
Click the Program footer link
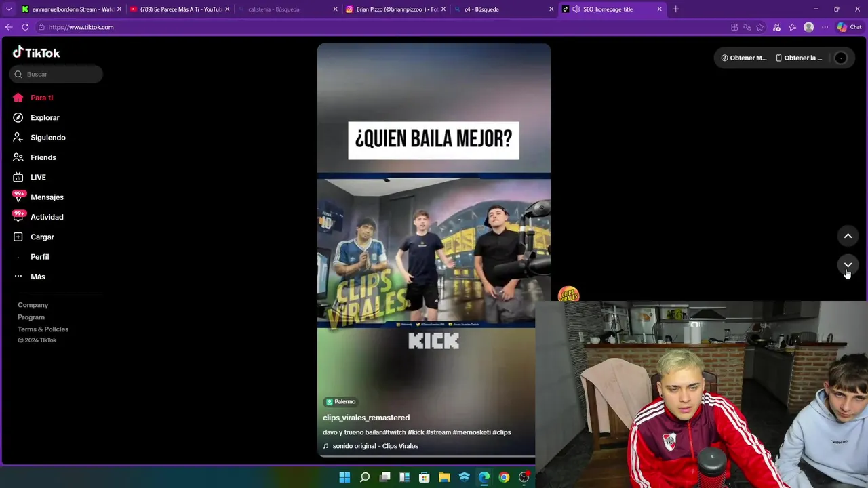31,317
